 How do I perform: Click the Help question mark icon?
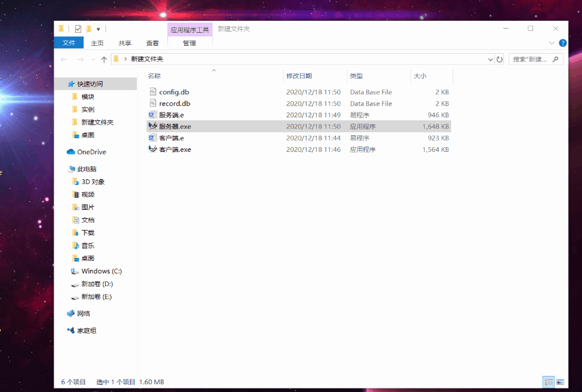pos(563,43)
